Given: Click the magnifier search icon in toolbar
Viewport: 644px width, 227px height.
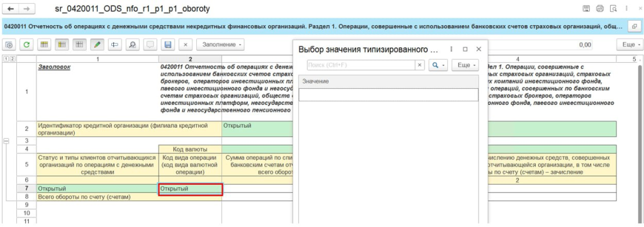Looking at the screenshot, I should click(x=133, y=45).
